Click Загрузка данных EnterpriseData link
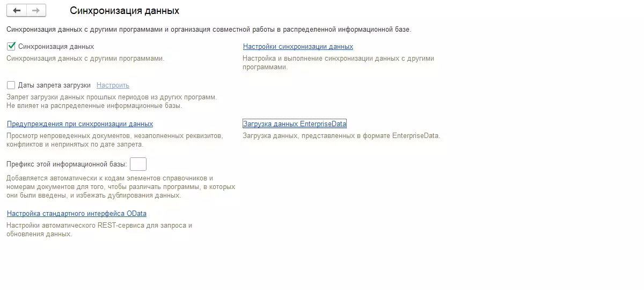Screen dimensions: 644x290 click(x=295, y=124)
